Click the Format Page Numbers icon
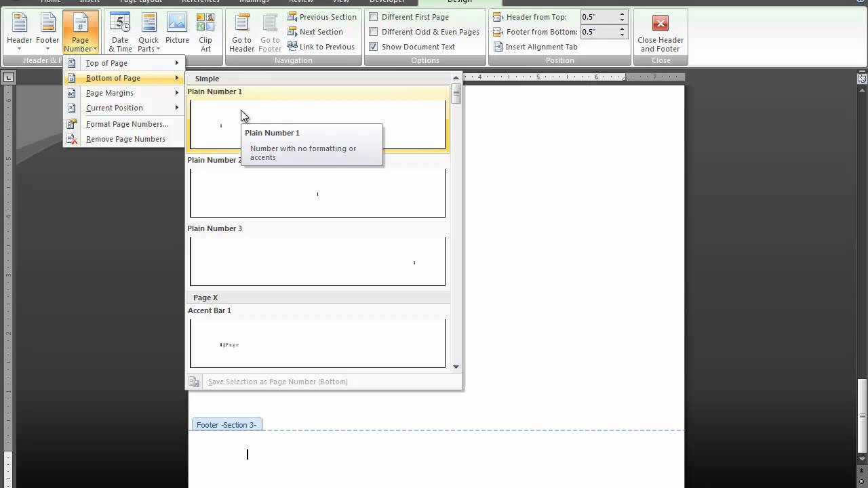868x488 pixels. click(x=72, y=124)
